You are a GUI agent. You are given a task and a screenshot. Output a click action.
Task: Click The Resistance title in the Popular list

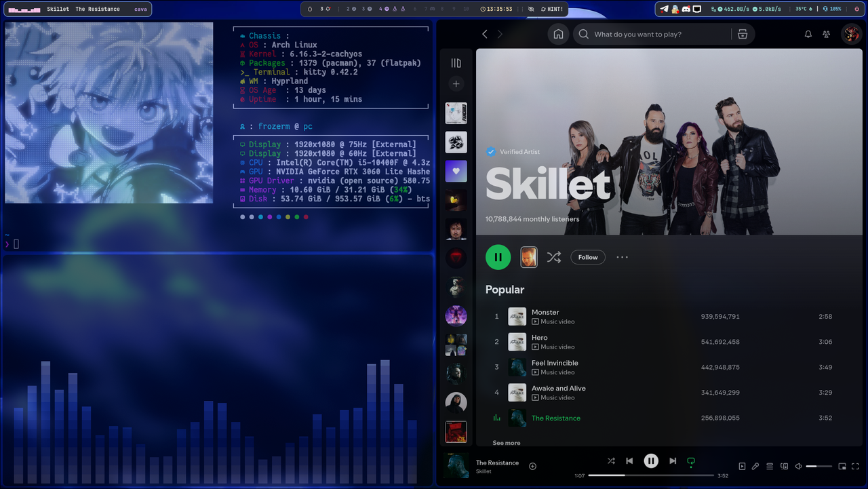point(556,418)
